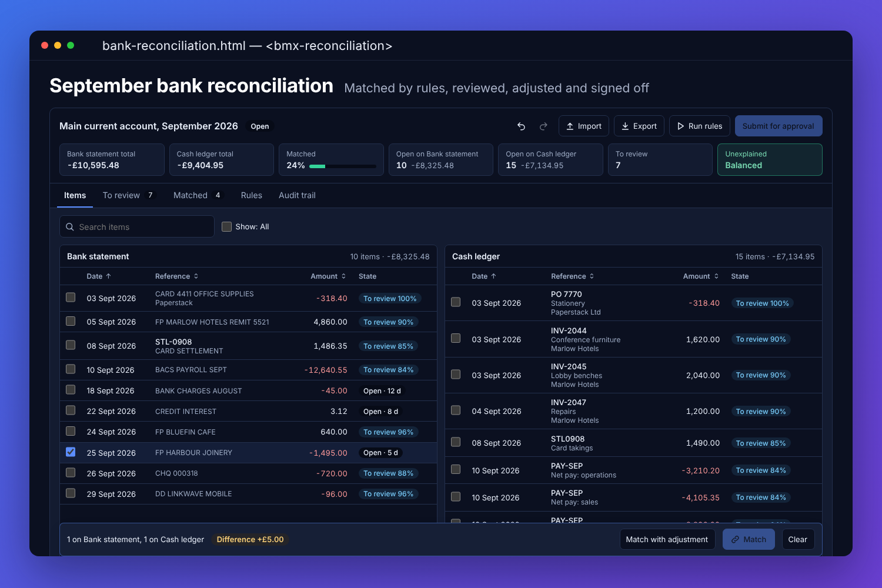
Task: Click the Import button
Action: 584,126
